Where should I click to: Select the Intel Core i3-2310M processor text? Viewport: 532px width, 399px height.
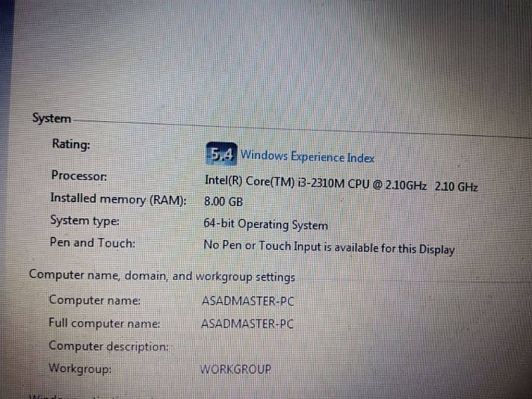tap(341, 184)
